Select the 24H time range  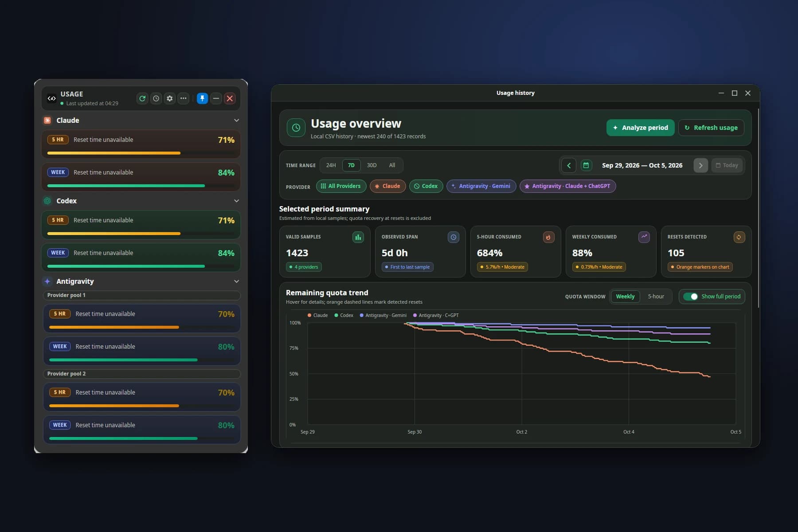point(331,165)
